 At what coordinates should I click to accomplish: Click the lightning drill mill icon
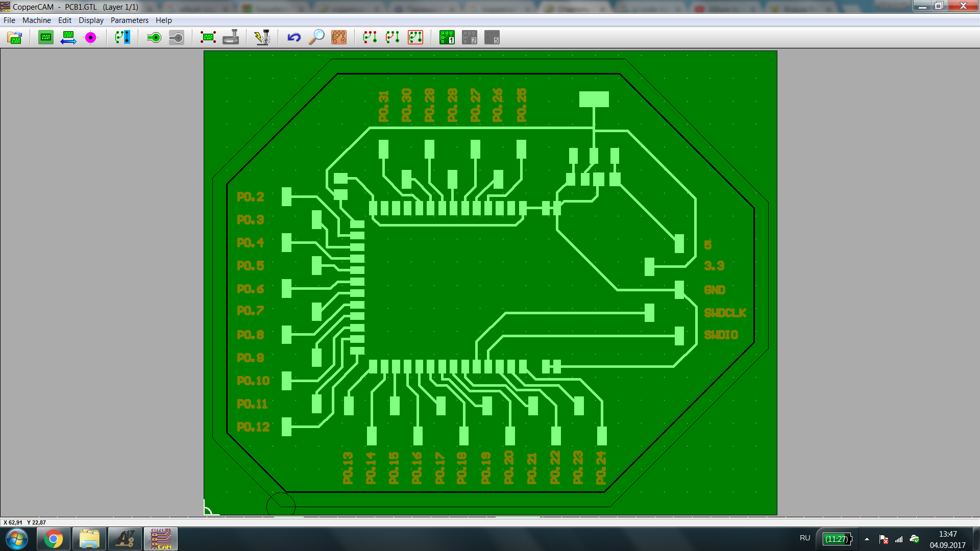pyautogui.click(x=262, y=38)
